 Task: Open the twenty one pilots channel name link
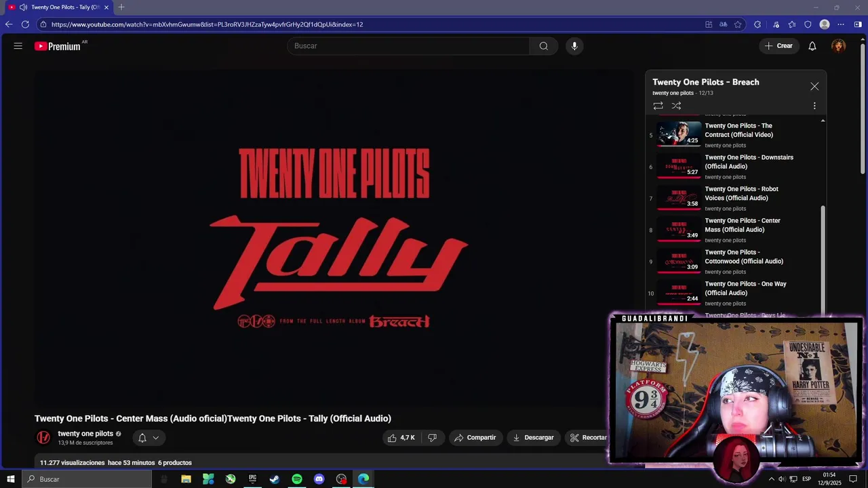point(85,434)
